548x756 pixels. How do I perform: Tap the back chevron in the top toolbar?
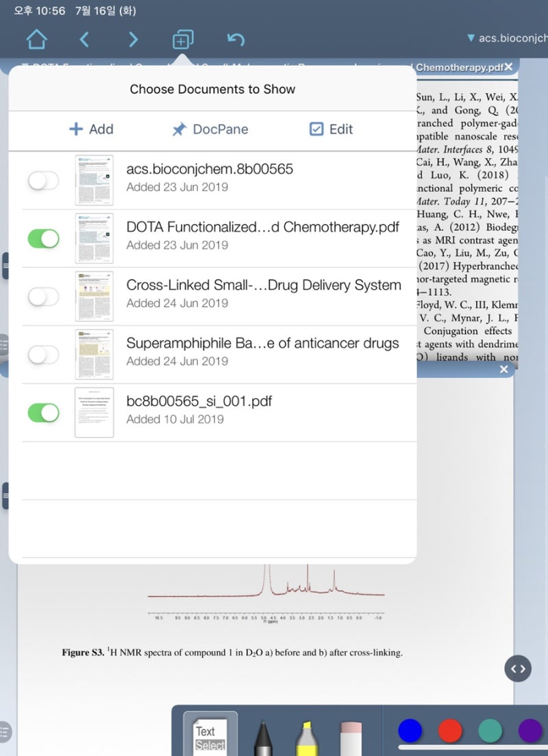click(x=84, y=39)
